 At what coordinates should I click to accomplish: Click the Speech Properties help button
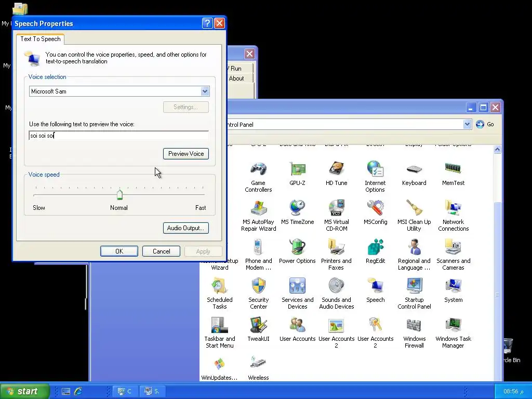point(207,23)
